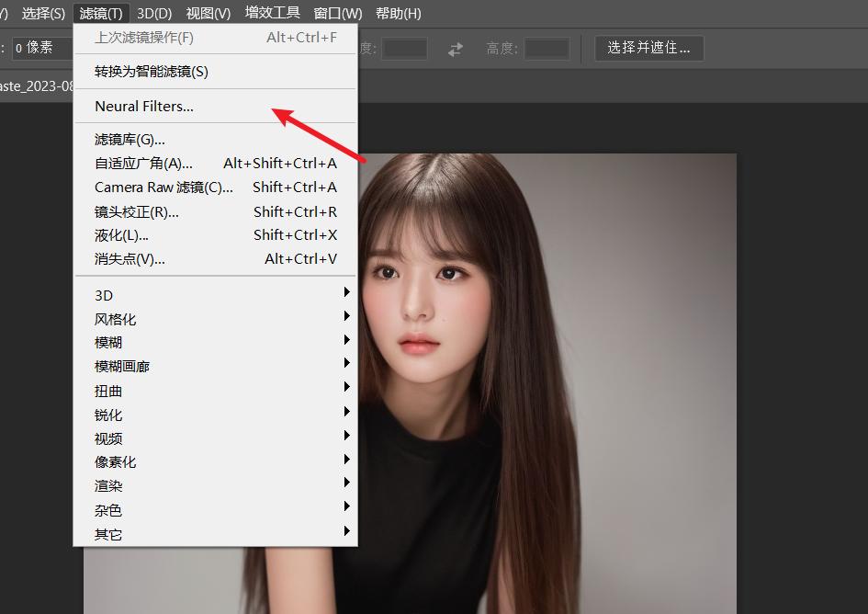Open the 窗口 Window menu
868x614 pixels.
[x=337, y=13]
